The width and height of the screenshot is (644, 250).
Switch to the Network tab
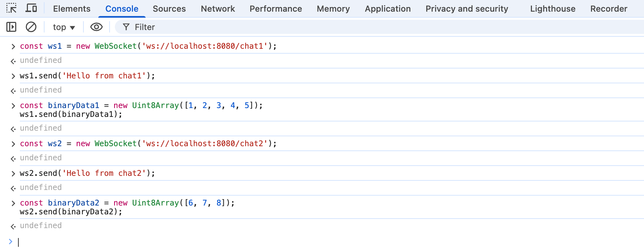(x=218, y=9)
